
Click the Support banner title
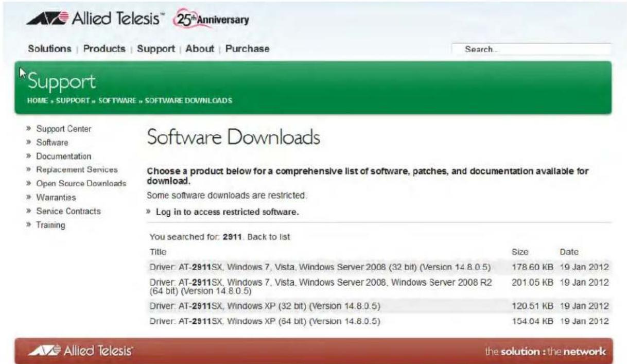coord(62,81)
